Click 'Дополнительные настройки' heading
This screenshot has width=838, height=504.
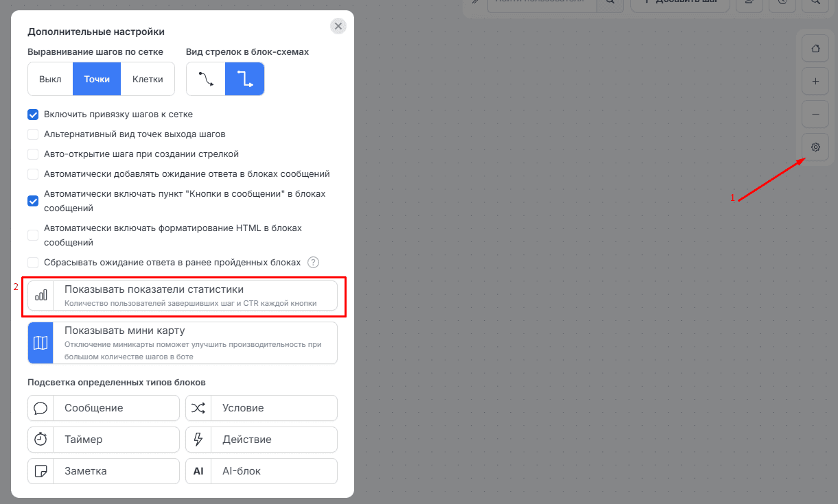(96, 32)
